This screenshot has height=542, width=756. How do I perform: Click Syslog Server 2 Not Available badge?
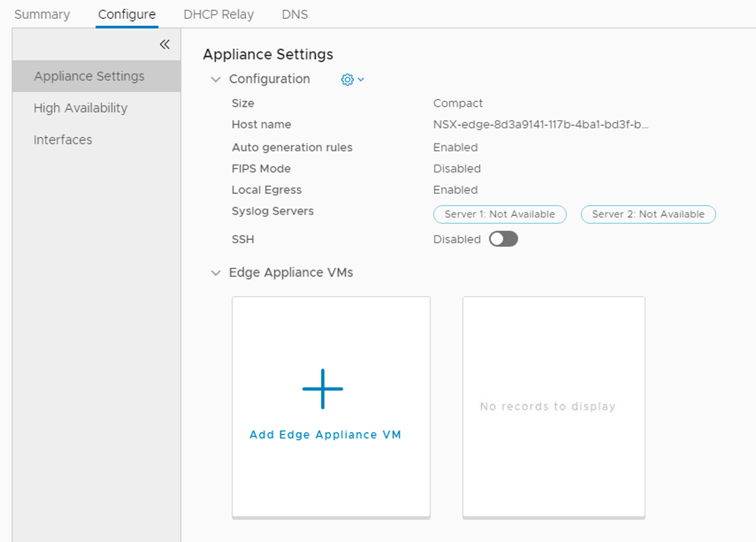[648, 214]
